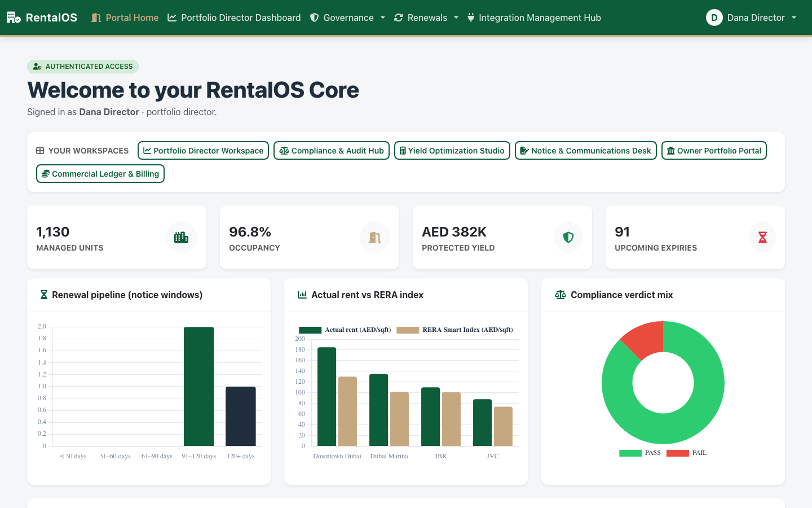Click the 1,130 managed units value
The height and width of the screenshot is (508, 812).
click(53, 232)
